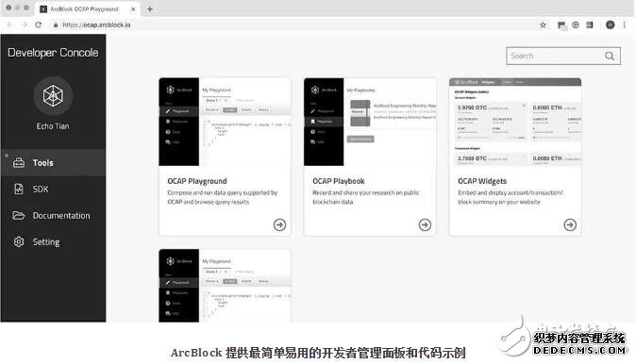This screenshot has height=364, width=636.
Task: Click the address bar lock icon
Action: [x=56, y=25]
